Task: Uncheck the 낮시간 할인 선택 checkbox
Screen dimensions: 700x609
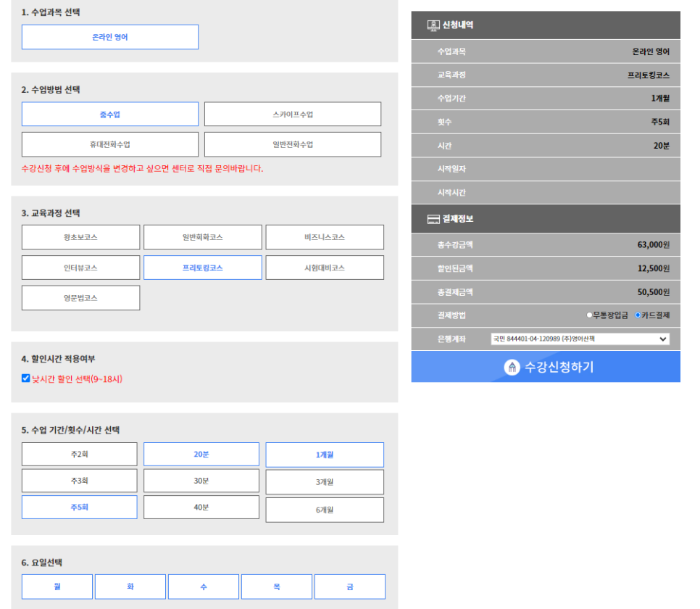Action: (26, 378)
